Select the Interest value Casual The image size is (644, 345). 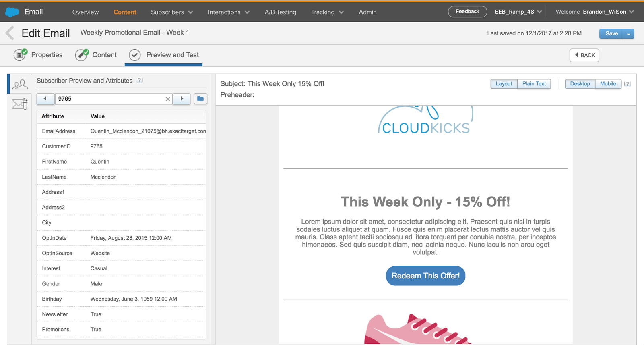pyautogui.click(x=99, y=268)
